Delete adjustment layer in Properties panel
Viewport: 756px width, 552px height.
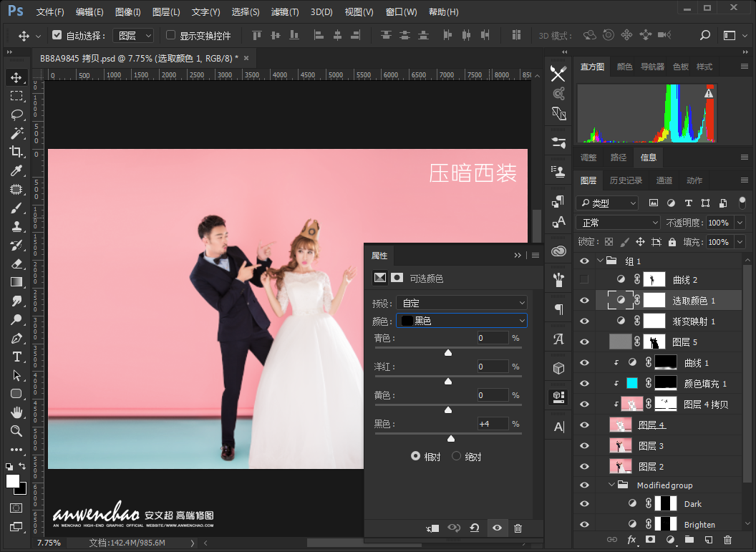click(x=518, y=528)
